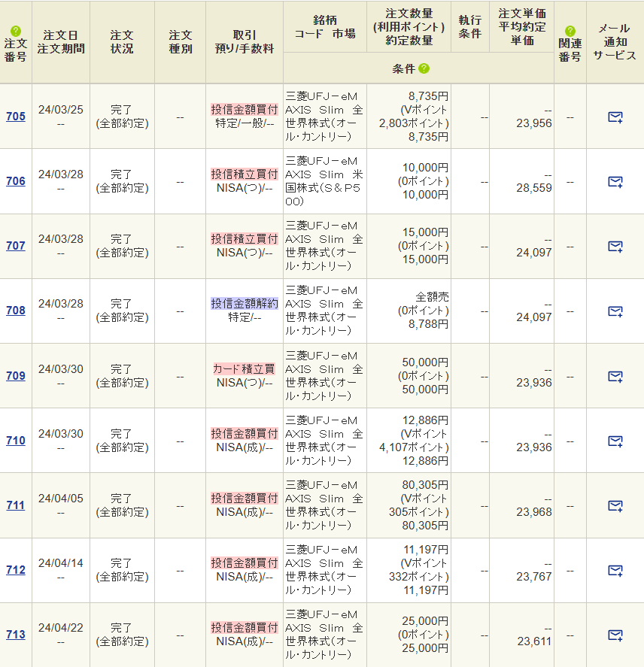Click the 注文状況 column header
Viewport: 644px width, 667px height.
tap(122, 41)
